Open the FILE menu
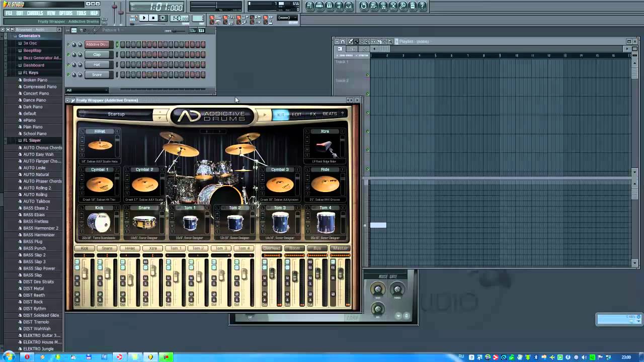Screen dimensions: 644x362 coord(9,13)
